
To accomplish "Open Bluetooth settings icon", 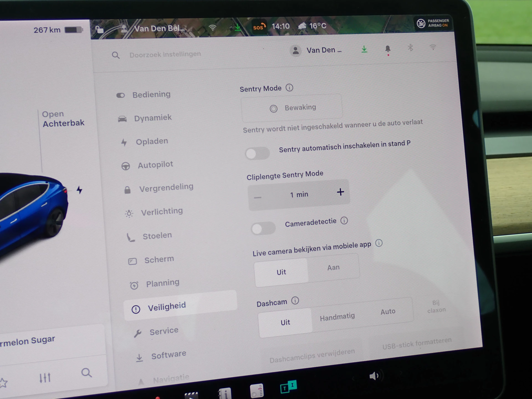I will (x=410, y=48).
